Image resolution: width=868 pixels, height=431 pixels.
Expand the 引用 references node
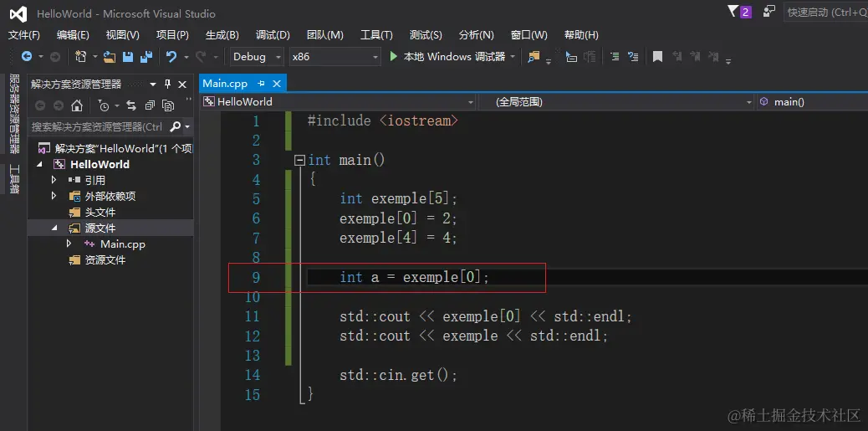click(54, 180)
